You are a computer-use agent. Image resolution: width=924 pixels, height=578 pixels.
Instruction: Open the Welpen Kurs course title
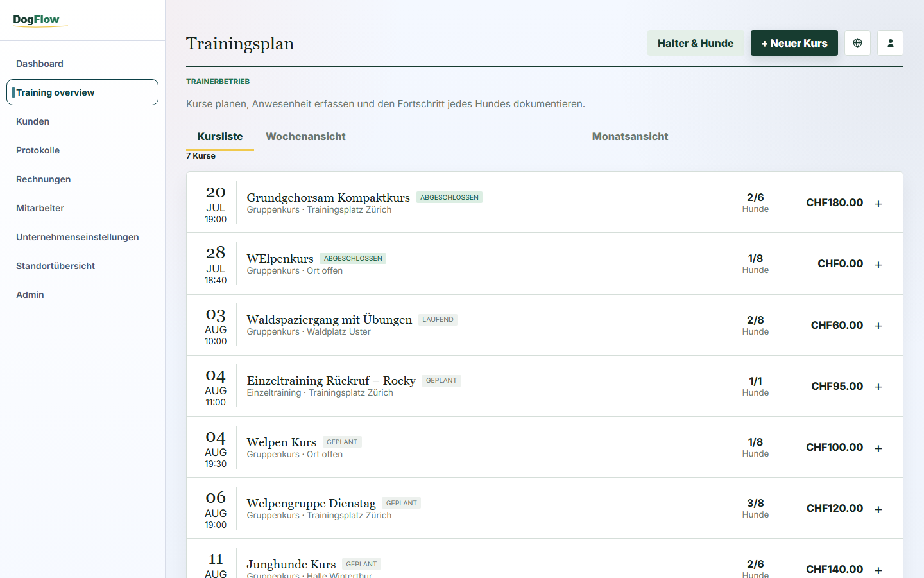point(281,442)
